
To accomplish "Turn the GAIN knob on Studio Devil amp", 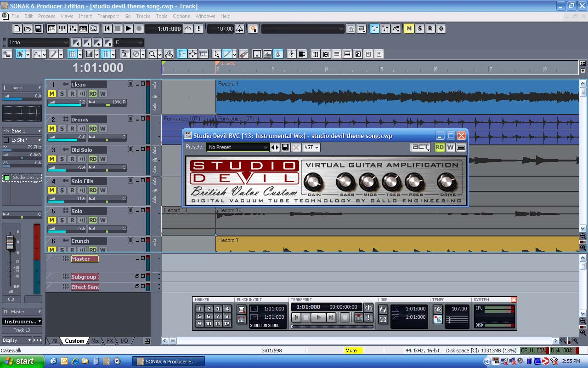I will coord(314,182).
